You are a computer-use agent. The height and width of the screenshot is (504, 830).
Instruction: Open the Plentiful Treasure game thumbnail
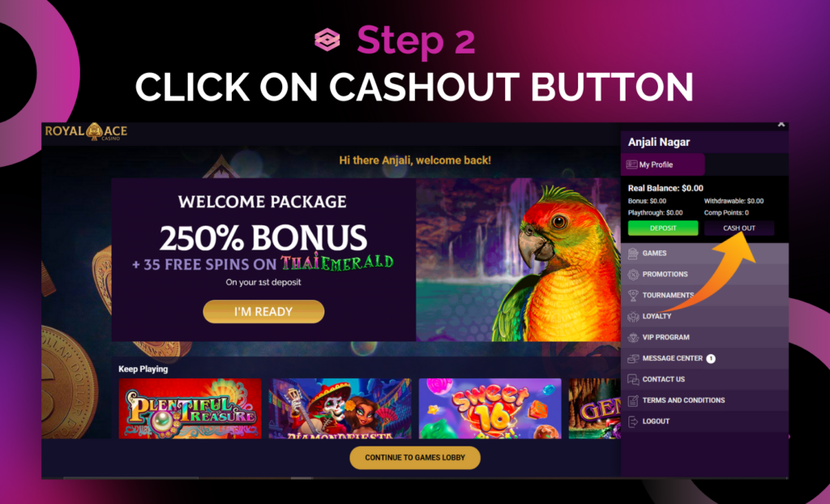190,408
